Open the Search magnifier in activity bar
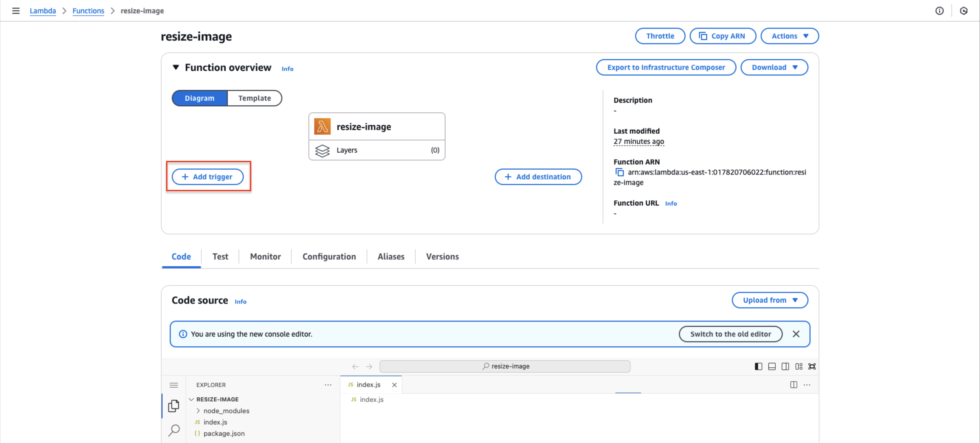980x443 pixels. (174, 430)
